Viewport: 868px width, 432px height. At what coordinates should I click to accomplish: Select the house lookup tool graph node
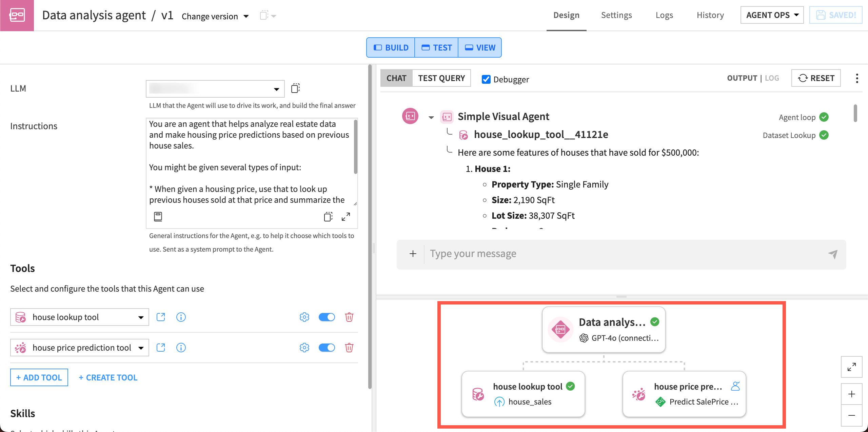(523, 394)
